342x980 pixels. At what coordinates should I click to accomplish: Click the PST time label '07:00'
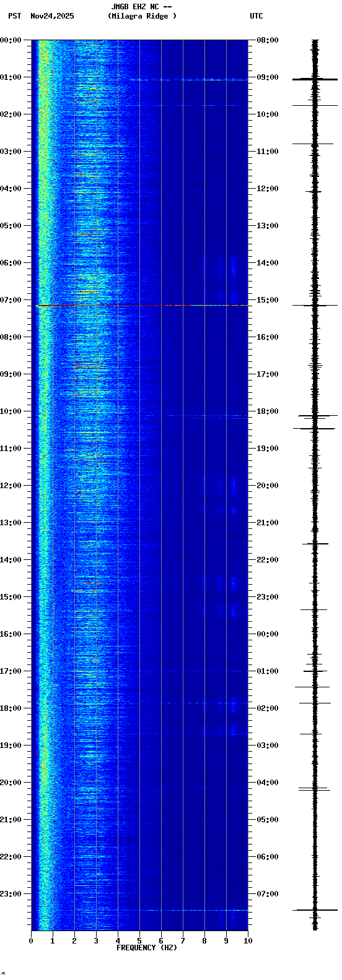click(11, 300)
